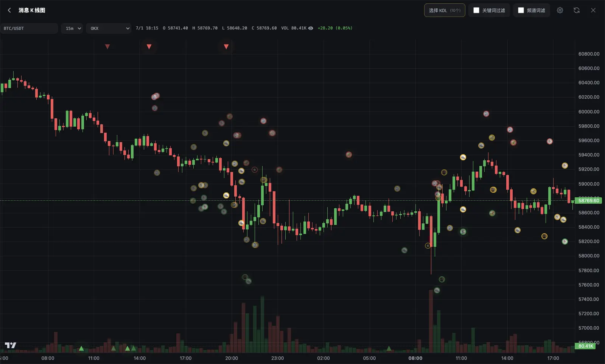Click the TradingView logo icon
Screen dimensions: 605x364
[x=11, y=345]
